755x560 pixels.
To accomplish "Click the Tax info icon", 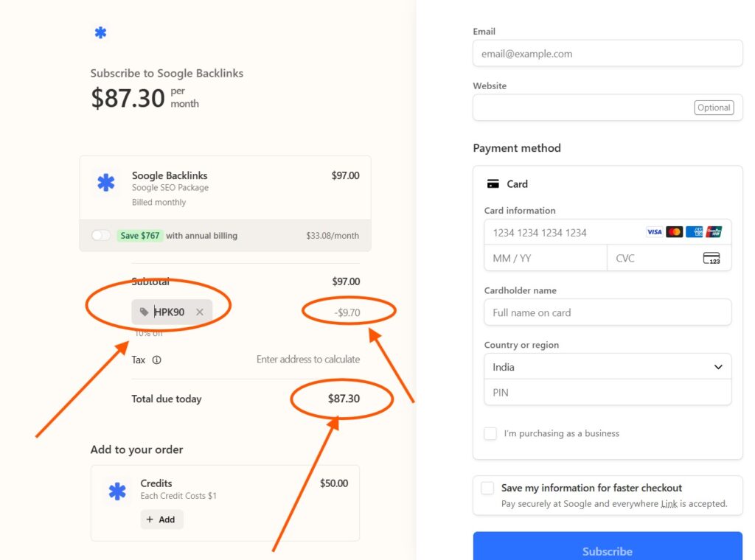I will 156,360.
